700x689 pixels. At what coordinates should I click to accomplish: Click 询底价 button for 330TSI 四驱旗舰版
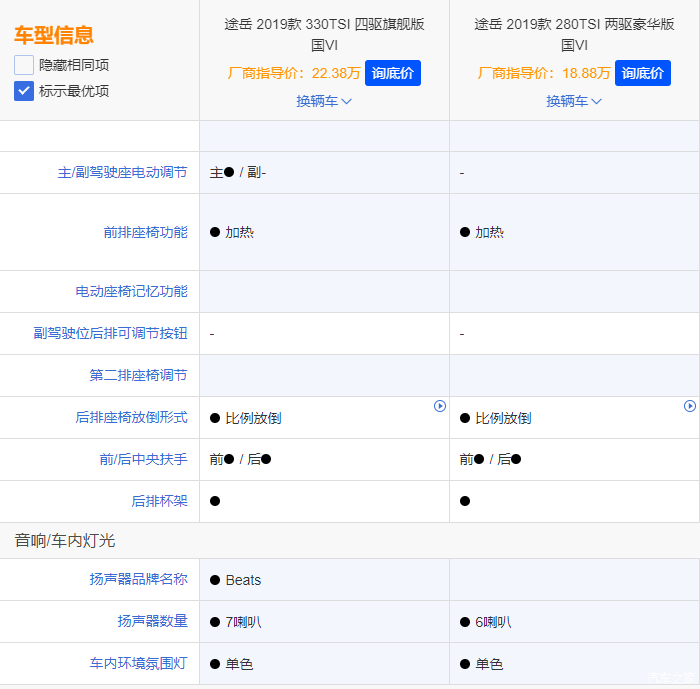393,73
